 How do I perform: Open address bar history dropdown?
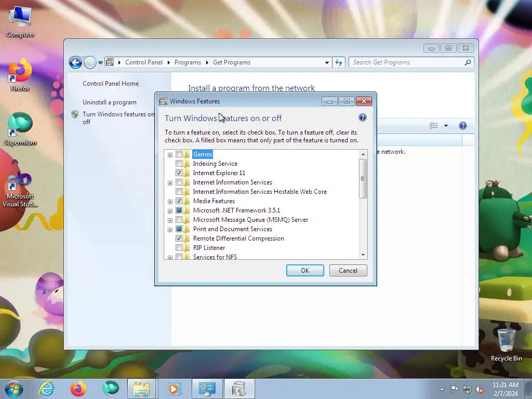327,62
